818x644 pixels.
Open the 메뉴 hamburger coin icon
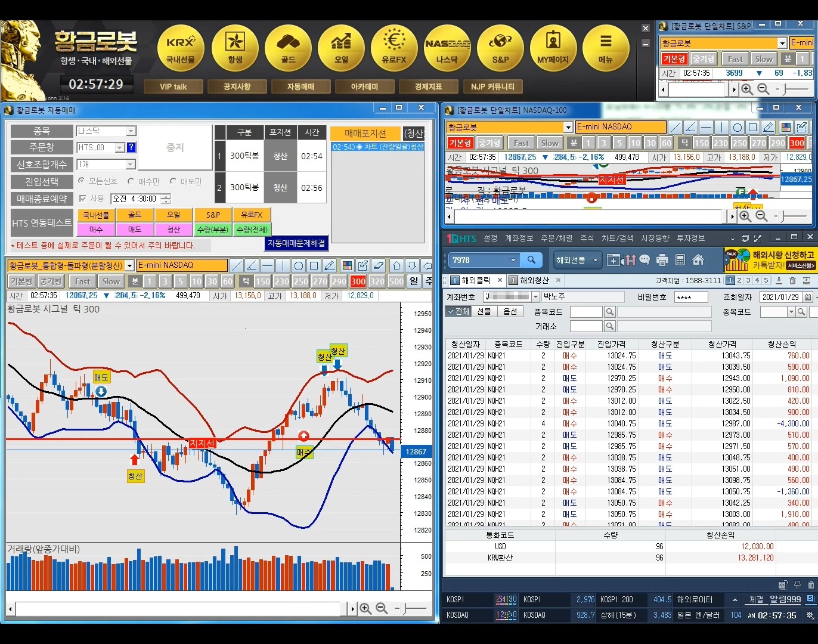606,48
